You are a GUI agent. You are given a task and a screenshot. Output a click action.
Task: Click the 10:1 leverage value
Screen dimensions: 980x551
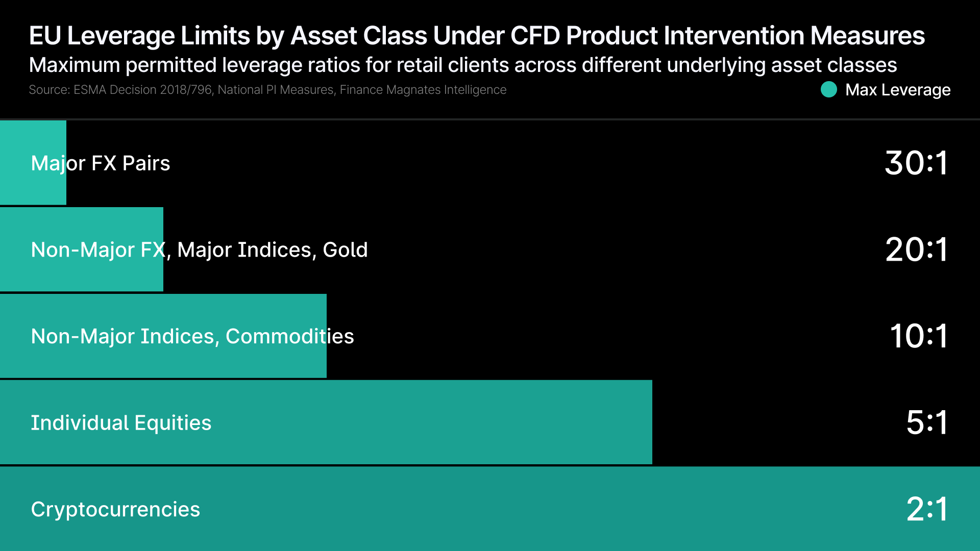(918, 336)
